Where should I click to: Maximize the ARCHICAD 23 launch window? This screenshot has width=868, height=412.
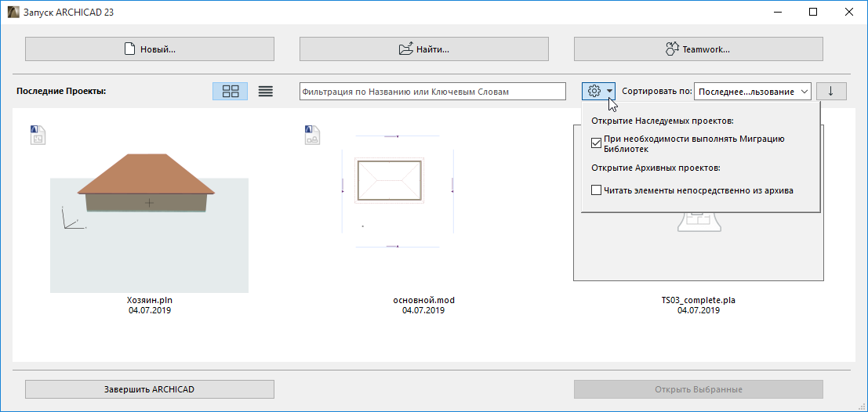tap(812, 12)
